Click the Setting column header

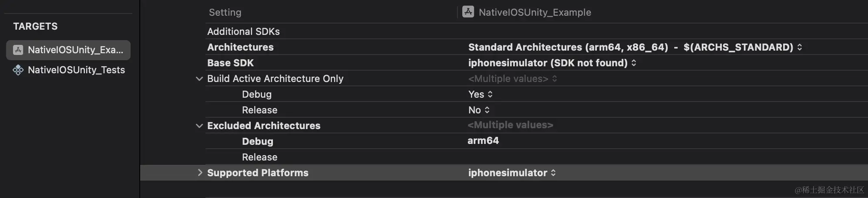225,12
